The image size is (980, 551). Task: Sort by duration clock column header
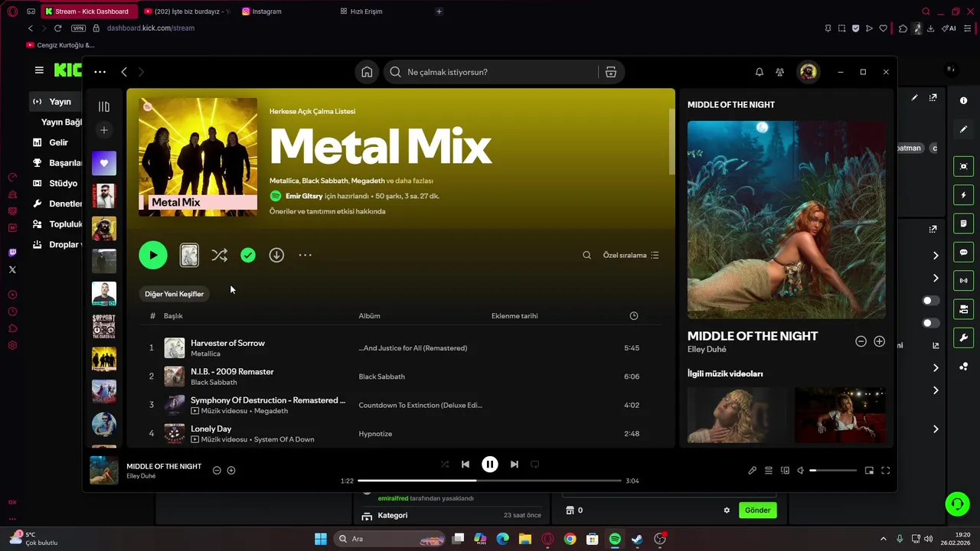(633, 316)
